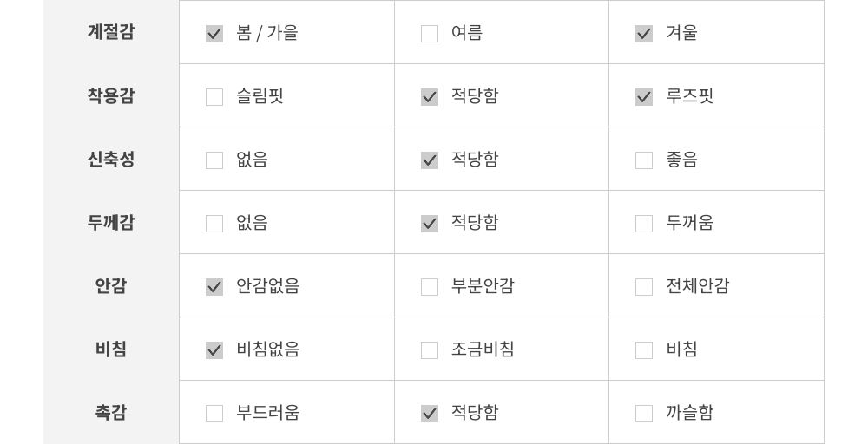Check 없음 in the 신축성 row

click(214, 160)
